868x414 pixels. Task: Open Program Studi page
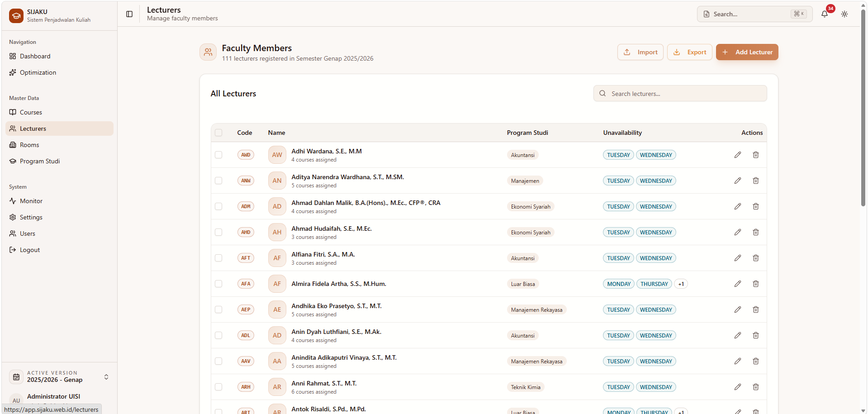[59, 161]
